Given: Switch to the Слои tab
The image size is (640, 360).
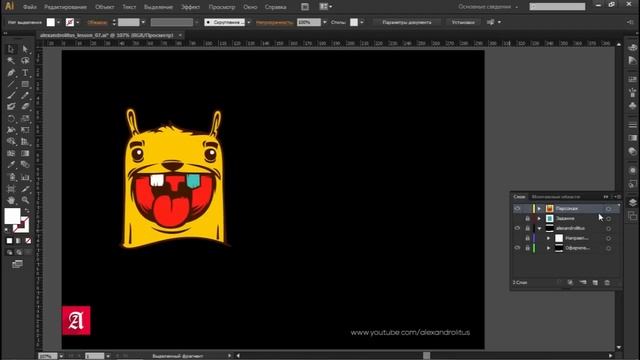Looking at the screenshot, I should pos(519,197).
